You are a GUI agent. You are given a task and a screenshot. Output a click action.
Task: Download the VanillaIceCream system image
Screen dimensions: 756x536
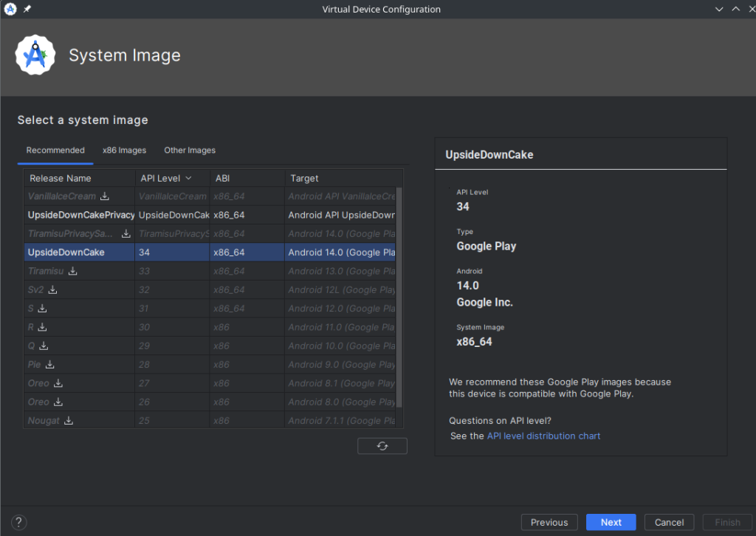(105, 196)
